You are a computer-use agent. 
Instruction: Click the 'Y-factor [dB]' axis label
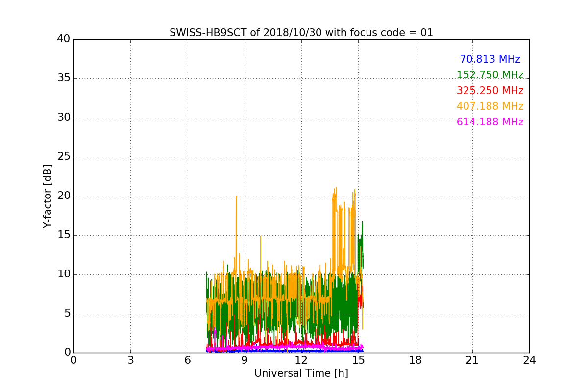[x=48, y=196]
